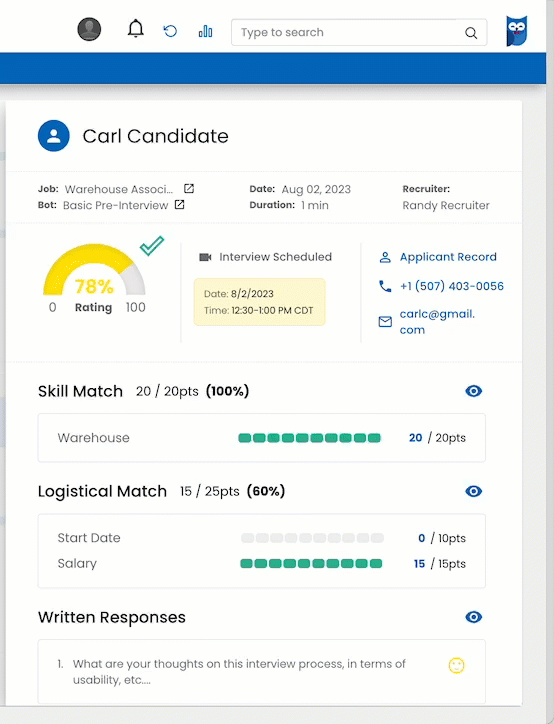Click the video camera Interview Scheduled icon
The image size is (554, 724).
click(205, 257)
